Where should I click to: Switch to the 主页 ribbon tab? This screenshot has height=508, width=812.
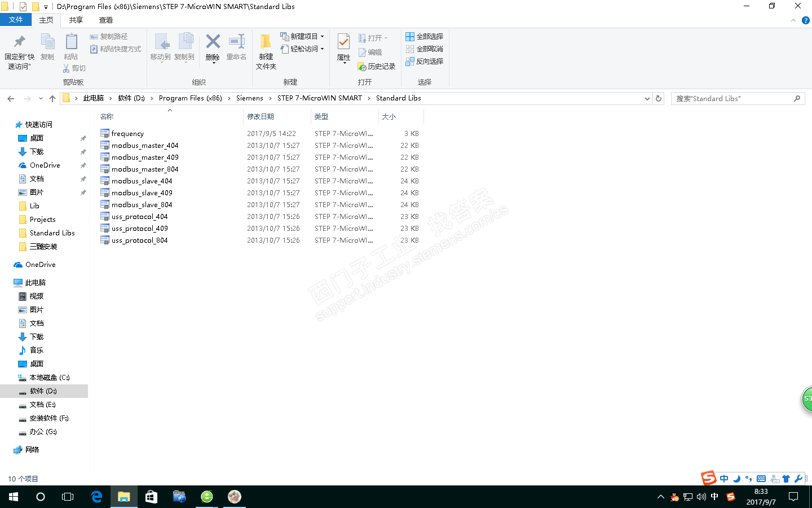tap(46, 20)
